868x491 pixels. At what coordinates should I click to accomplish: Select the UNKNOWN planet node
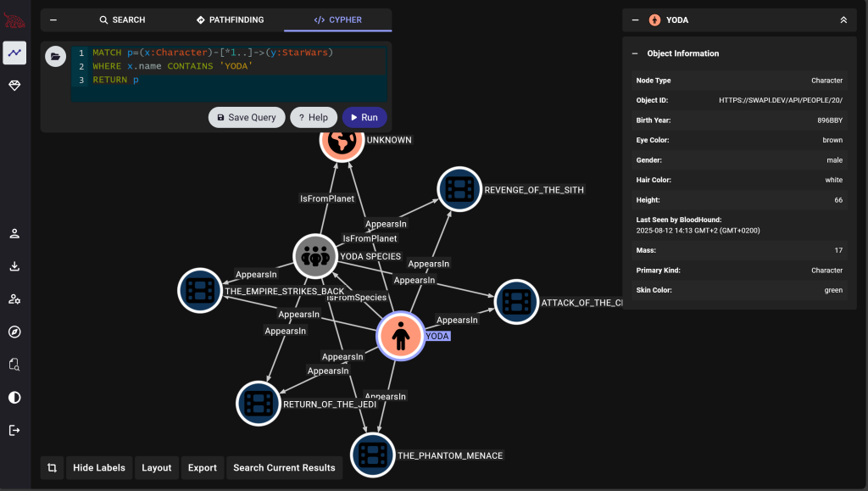coord(342,143)
